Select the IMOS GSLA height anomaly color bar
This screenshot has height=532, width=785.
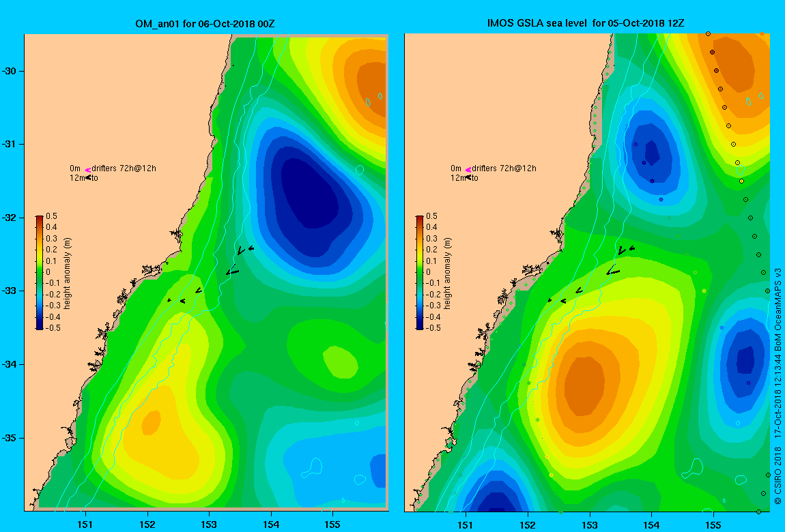point(420,273)
